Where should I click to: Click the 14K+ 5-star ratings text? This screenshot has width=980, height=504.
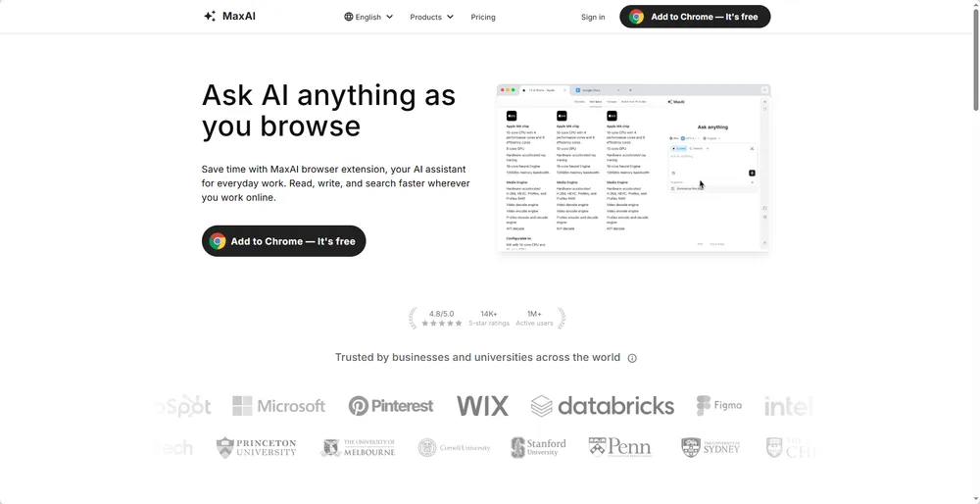tap(489, 319)
